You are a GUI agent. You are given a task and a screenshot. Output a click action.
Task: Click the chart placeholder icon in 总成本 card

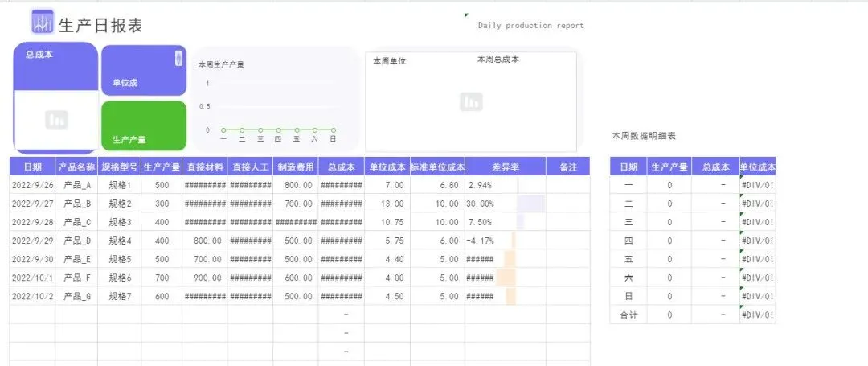pos(56,119)
